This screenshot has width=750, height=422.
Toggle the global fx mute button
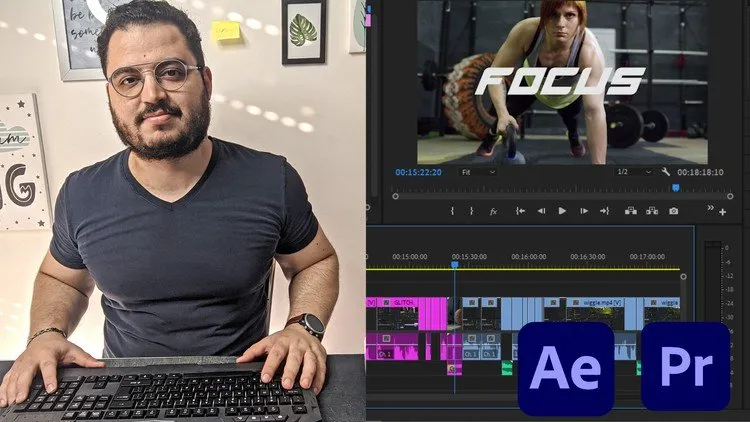(x=493, y=211)
